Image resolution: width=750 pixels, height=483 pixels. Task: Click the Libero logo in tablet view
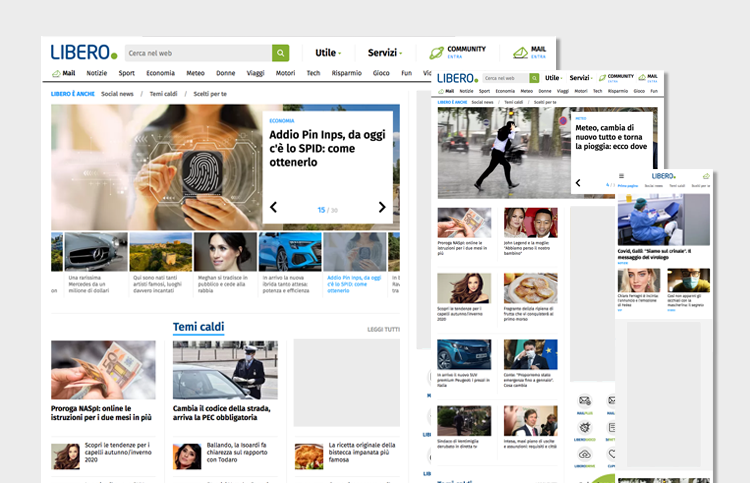[458, 78]
